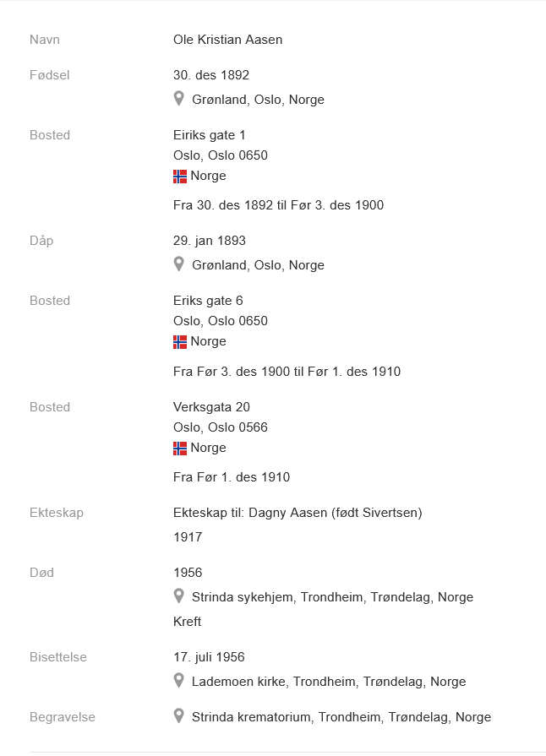Click the spouse Dagny Aasen marriage text
Viewport: 546px width, 756px height.
(297, 513)
